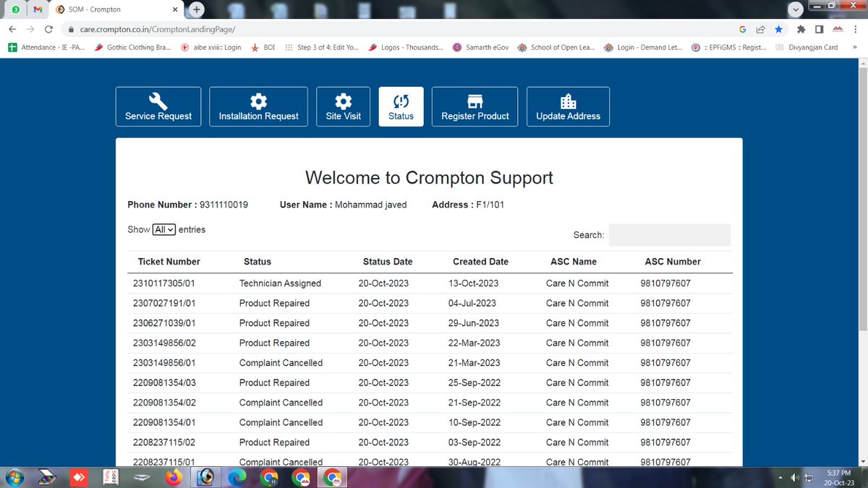The width and height of the screenshot is (868, 488).
Task: Select ticket number 2209081354/01
Action: click(x=164, y=422)
